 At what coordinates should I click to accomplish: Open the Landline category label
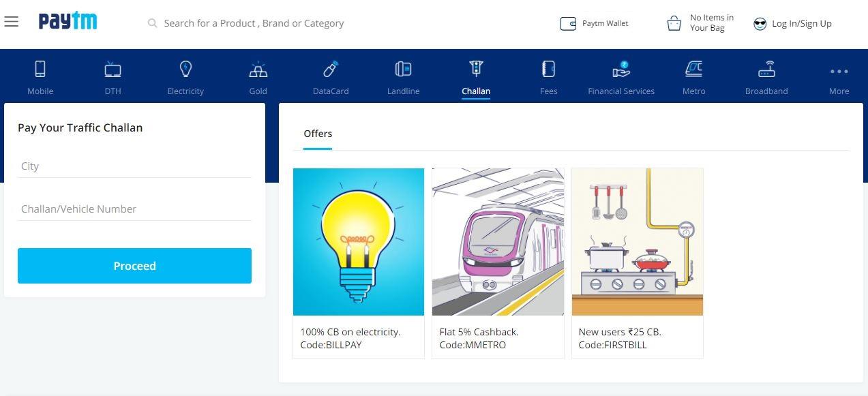403,91
